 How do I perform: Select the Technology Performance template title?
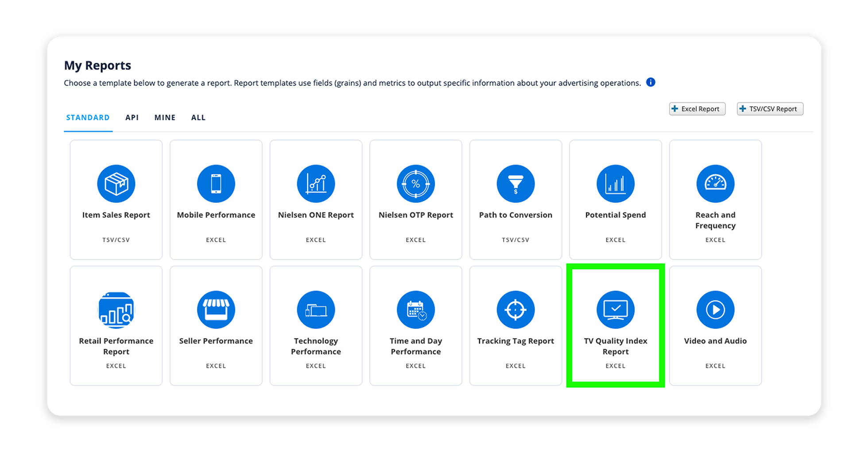click(316, 346)
